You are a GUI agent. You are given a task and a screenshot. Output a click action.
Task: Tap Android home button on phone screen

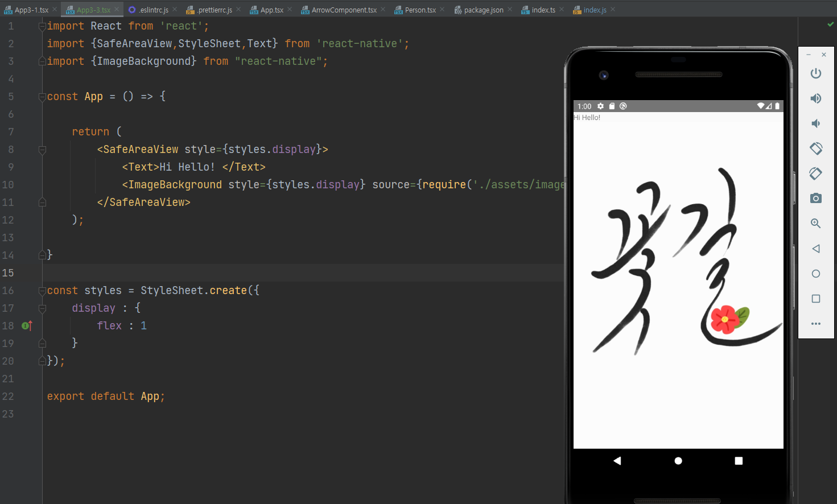pos(678,461)
